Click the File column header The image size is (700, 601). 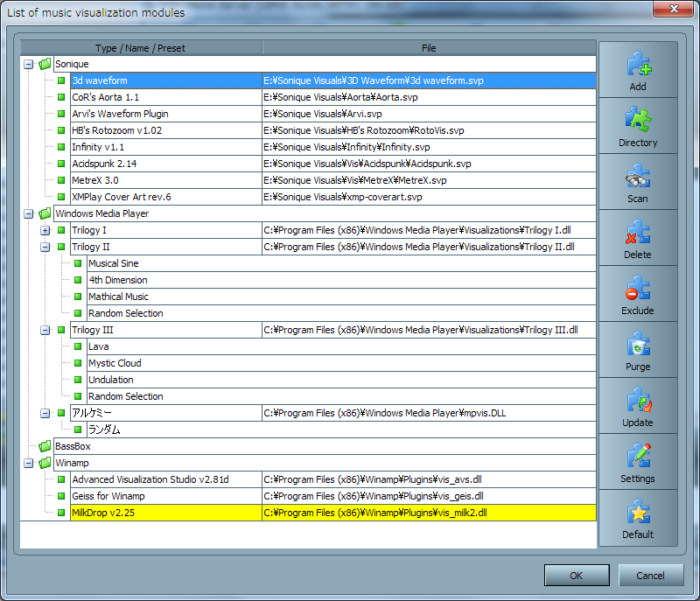[429, 48]
